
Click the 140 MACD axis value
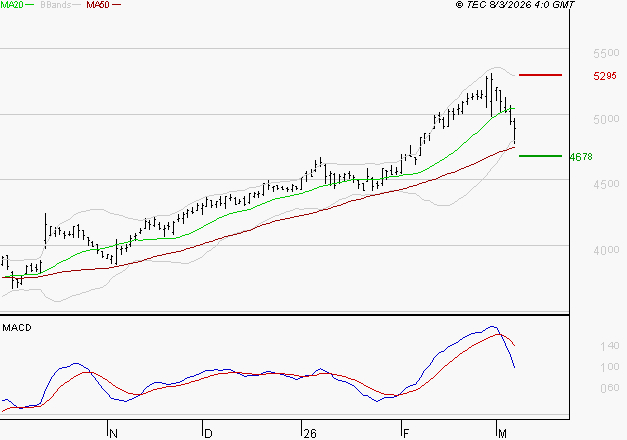(610, 346)
